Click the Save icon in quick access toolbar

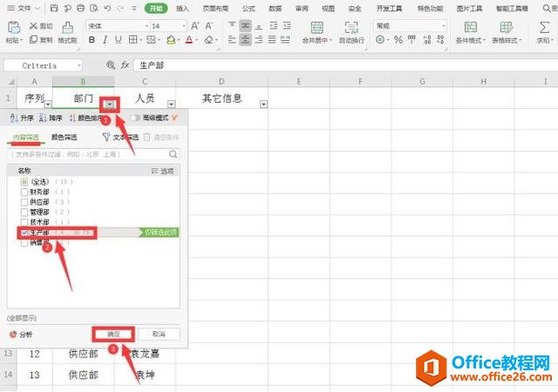coord(54,8)
